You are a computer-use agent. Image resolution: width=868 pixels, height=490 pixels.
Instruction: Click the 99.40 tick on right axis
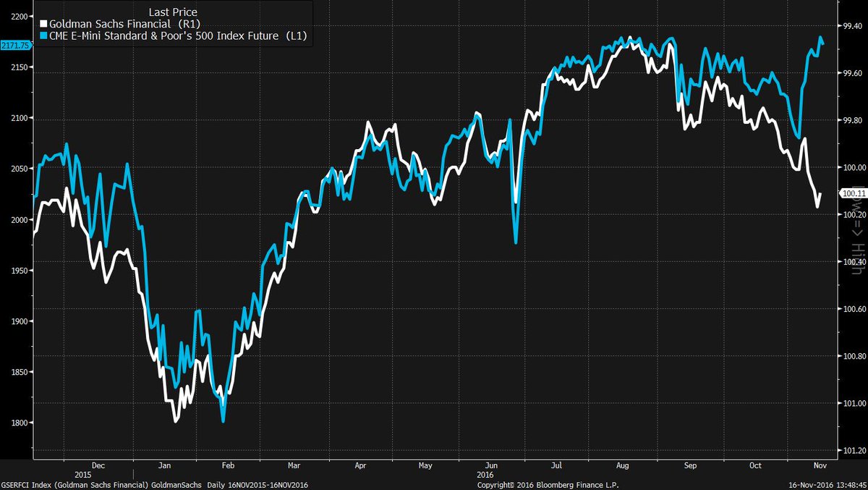pyautogui.click(x=848, y=26)
